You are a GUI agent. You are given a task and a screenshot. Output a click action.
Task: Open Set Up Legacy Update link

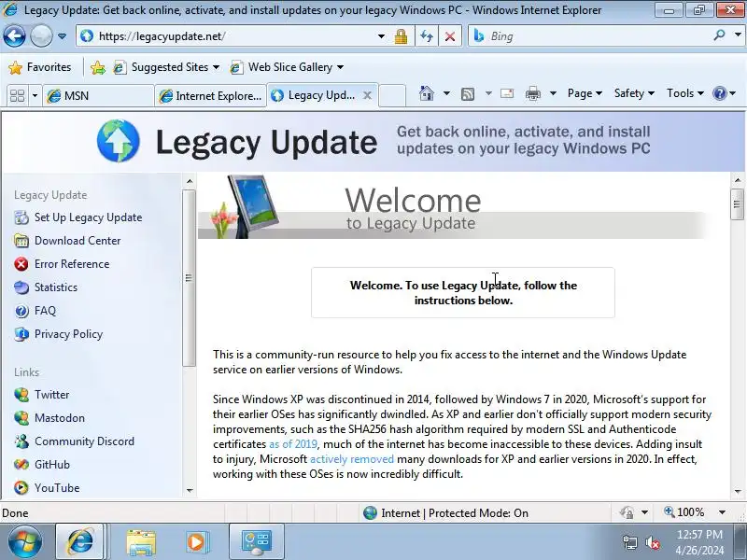pyautogui.click(x=88, y=217)
